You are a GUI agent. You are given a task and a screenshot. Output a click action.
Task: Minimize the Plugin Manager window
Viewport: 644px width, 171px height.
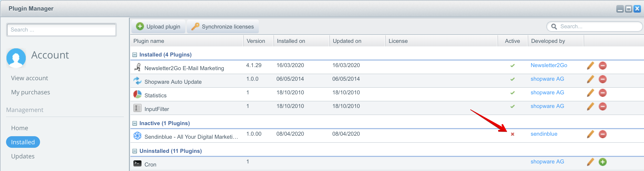click(x=620, y=9)
